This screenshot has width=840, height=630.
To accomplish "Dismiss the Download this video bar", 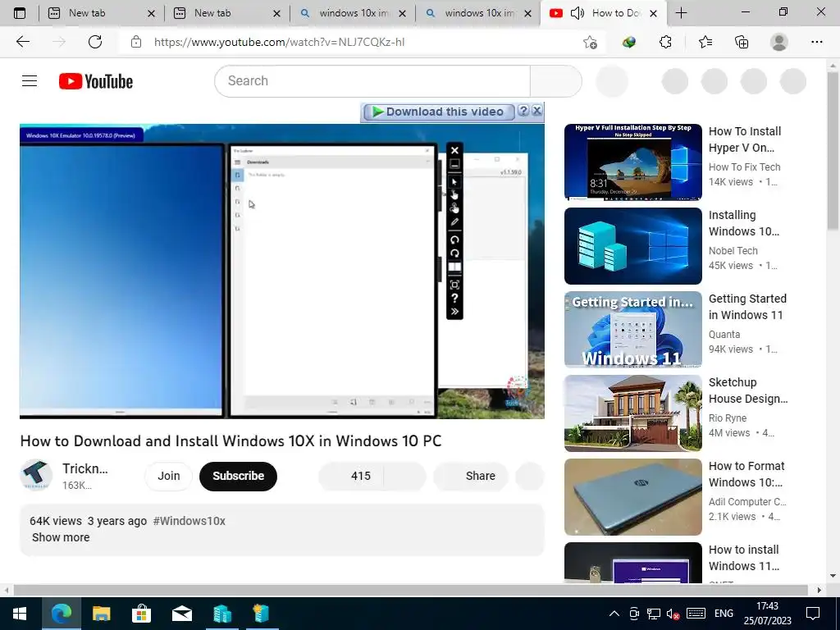I will 536,111.
